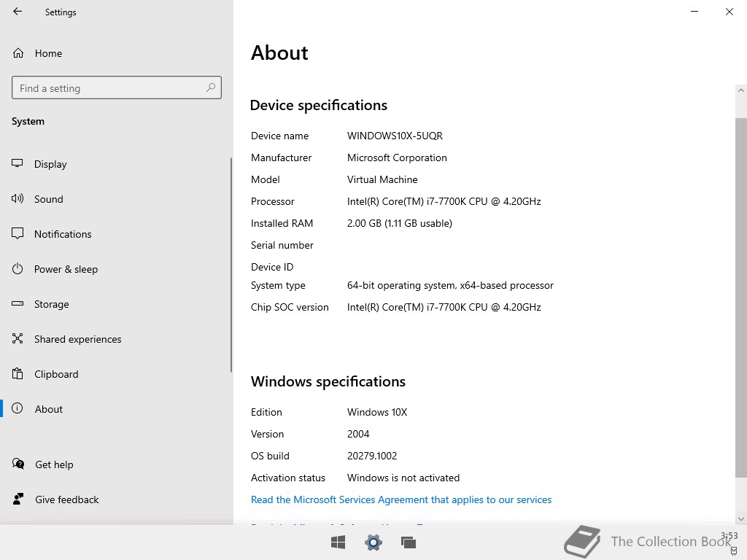Open Display settings
Image resolution: width=747 pixels, height=560 pixels.
pos(39,164)
